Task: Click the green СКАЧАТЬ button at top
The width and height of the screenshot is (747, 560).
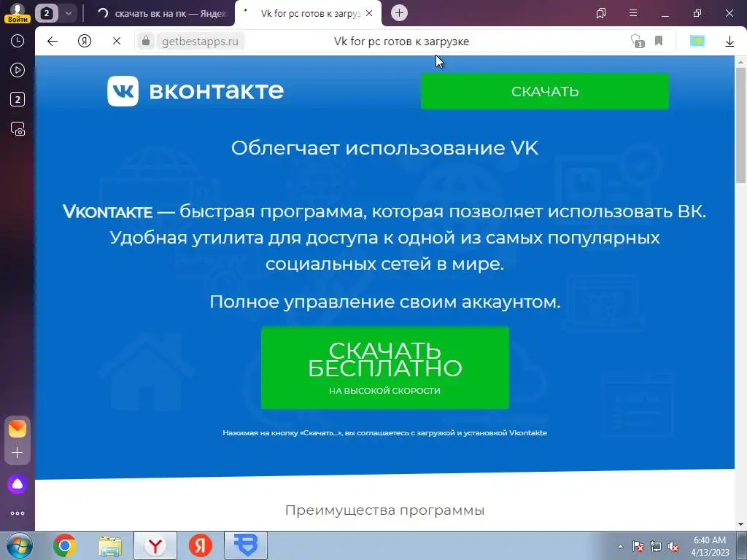Action: (x=545, y=91)
